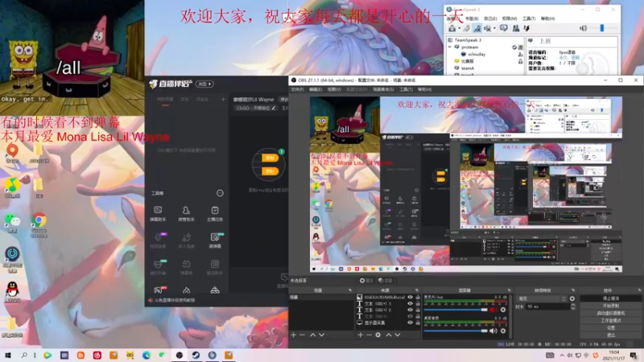
Task: Click the 设置 settings button in OBS controls
Action: click(610, 328)
